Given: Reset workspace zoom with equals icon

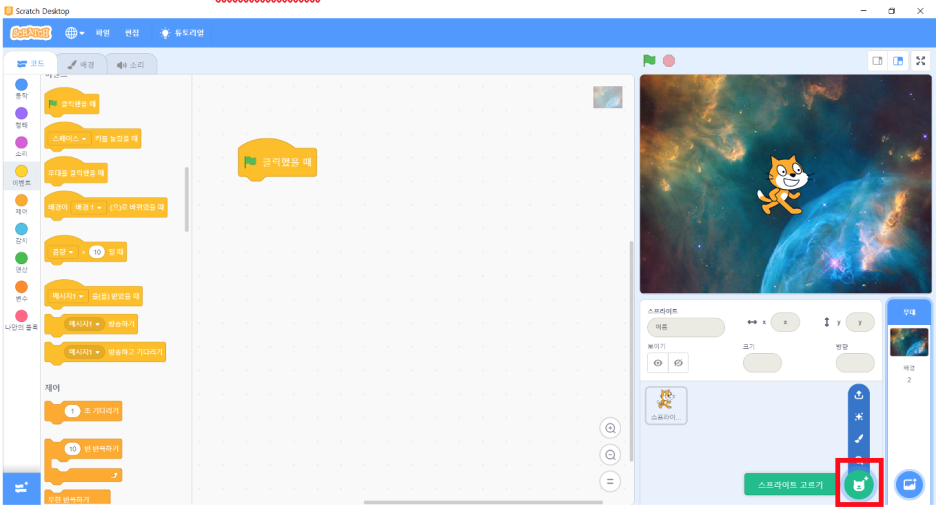Looking at the screenshot, I should click(x=610, y=481).
